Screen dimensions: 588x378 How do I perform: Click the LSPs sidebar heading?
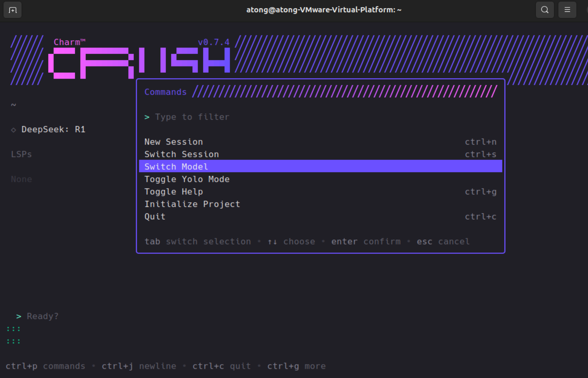(21, 154)
